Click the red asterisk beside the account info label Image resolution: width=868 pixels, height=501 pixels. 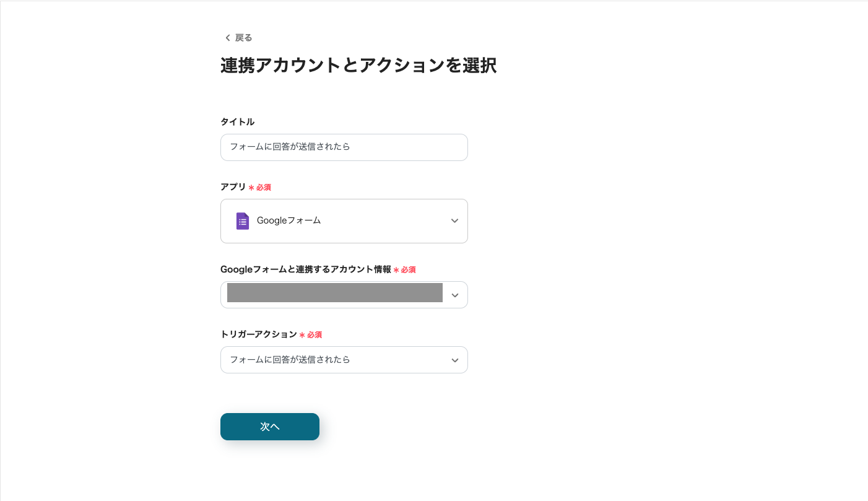pos(396,270)
